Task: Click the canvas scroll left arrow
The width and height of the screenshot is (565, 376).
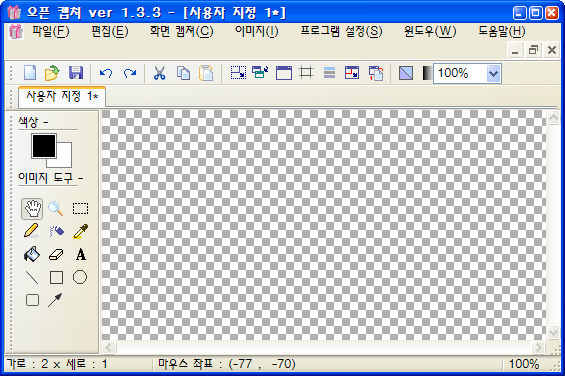Action: 108,347
